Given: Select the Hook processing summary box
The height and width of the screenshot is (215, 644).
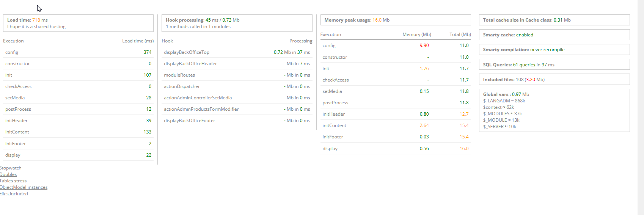Looking at the screenshot, I should (237, 23).
